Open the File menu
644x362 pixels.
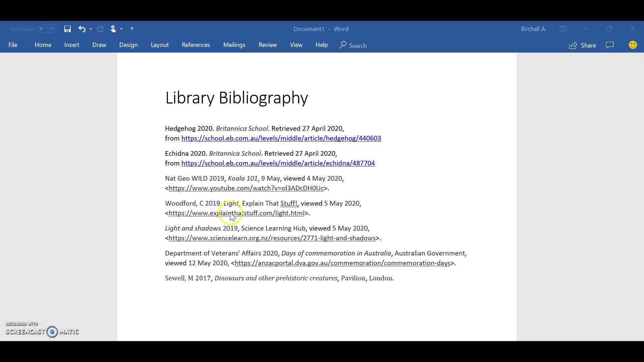click(13, 45)
